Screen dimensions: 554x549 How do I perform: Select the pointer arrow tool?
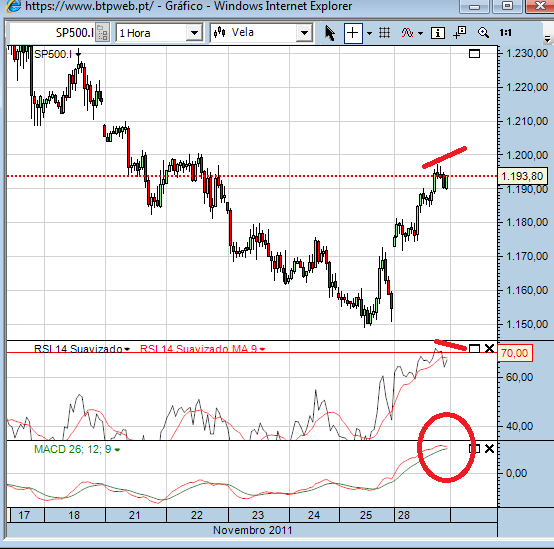click(x=330, y=33)
